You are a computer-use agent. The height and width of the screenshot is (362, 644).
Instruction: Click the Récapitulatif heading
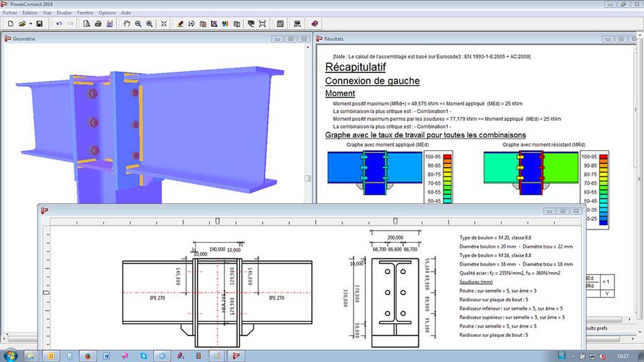pos(355,67)
